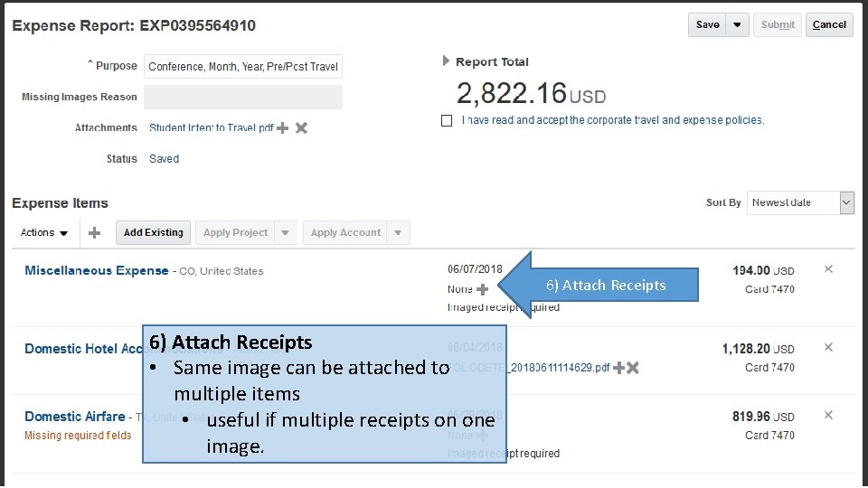Add a new expense item with plus icon
868x488 pixels.
click(95, 232)
